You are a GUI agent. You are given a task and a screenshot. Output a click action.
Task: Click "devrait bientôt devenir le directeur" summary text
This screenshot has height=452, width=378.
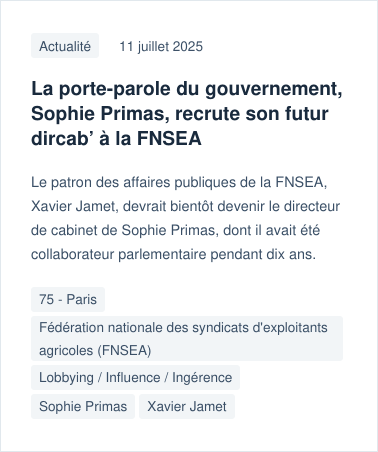(x=231, y=206)
